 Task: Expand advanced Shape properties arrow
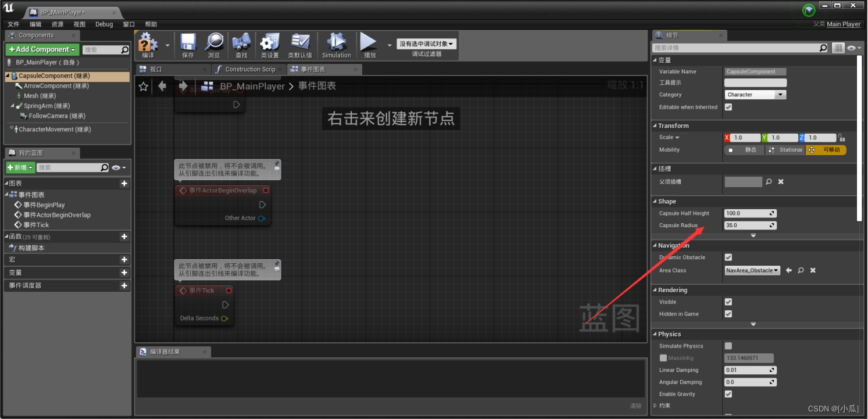753,235
